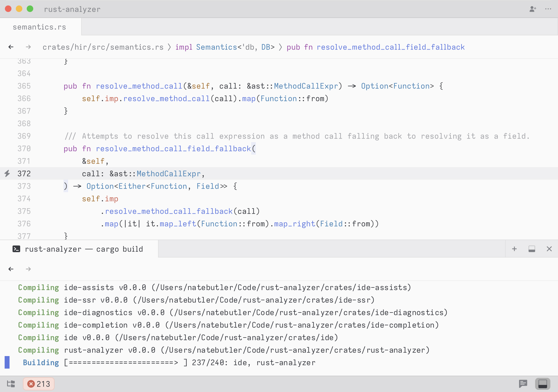Open the ellipsis application menu
The height and width of the screenshot is (392, 558).
click(548, 9)
